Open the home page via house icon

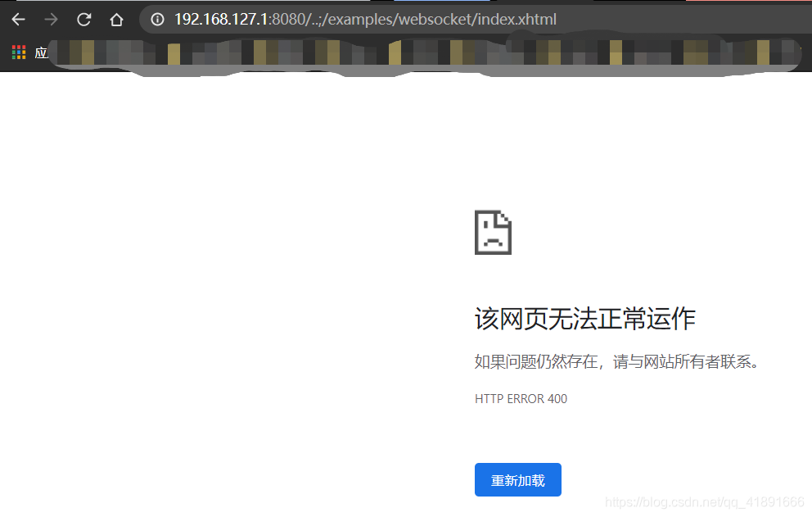(x=116, y=20)
